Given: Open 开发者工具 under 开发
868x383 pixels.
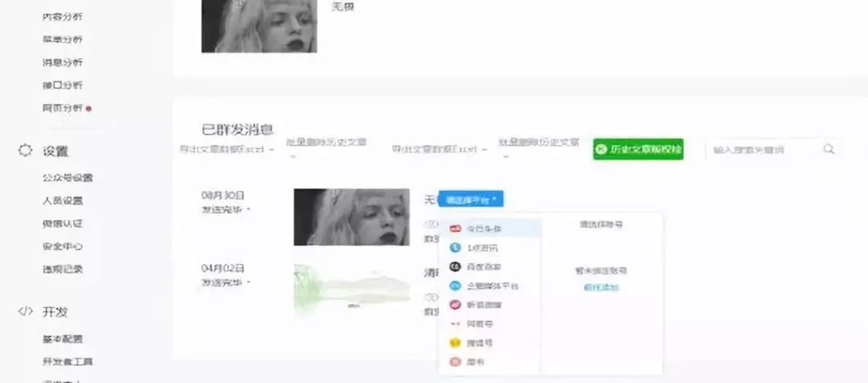Looking at the screenshot, I should tap(68, 361).
